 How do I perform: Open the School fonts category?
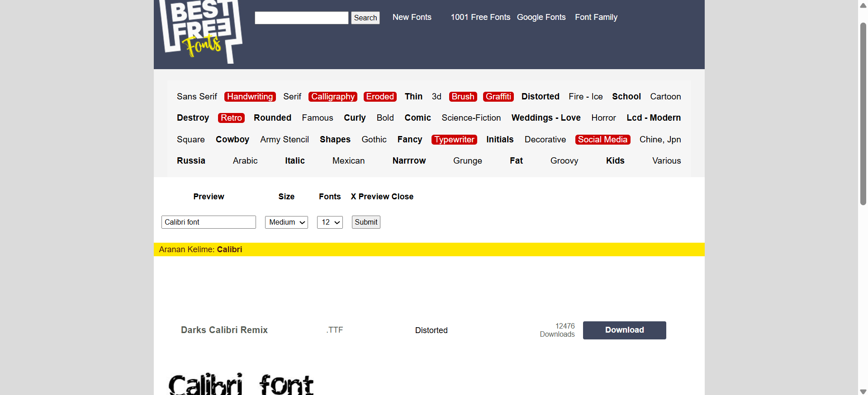626,97
